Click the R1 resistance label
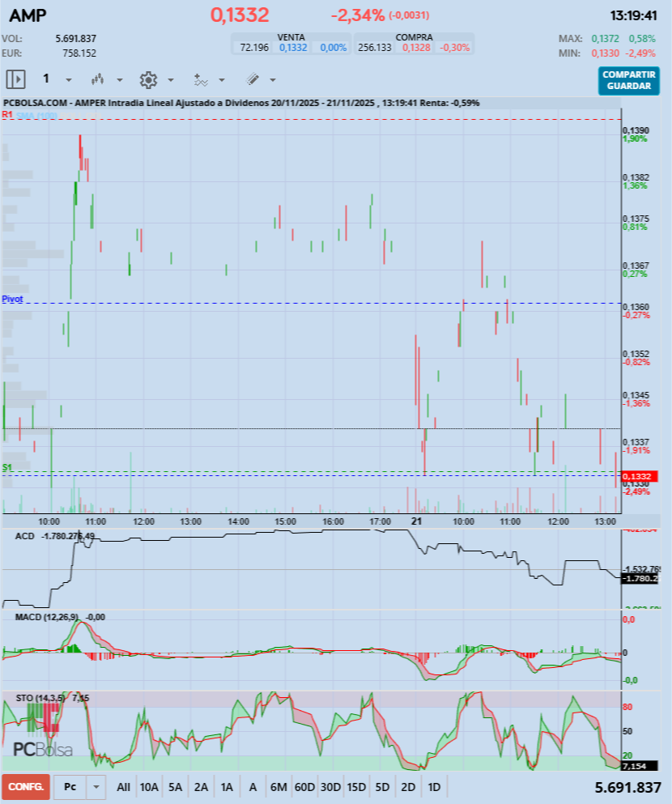672x804 pixels. 6,114
